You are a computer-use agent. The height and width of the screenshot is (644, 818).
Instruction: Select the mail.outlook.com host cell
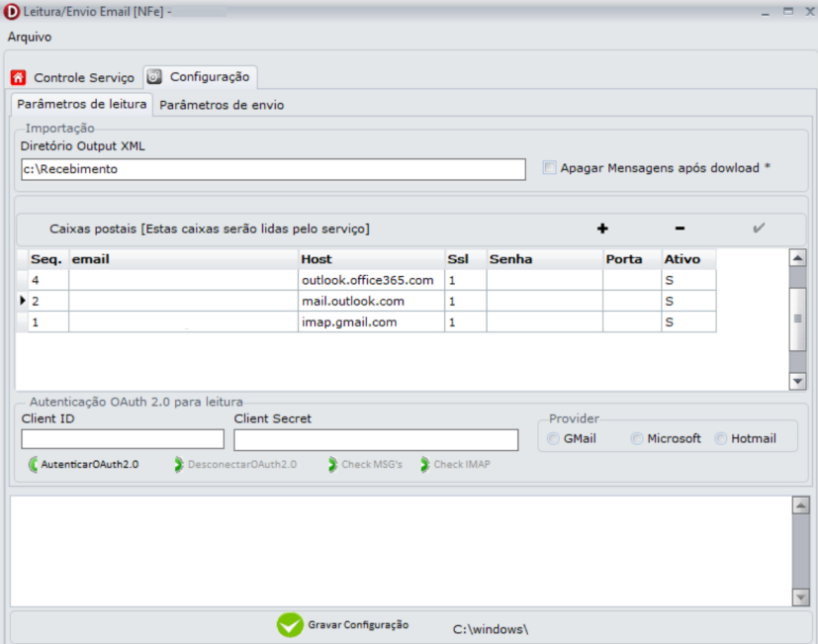[x=372, y=301]
